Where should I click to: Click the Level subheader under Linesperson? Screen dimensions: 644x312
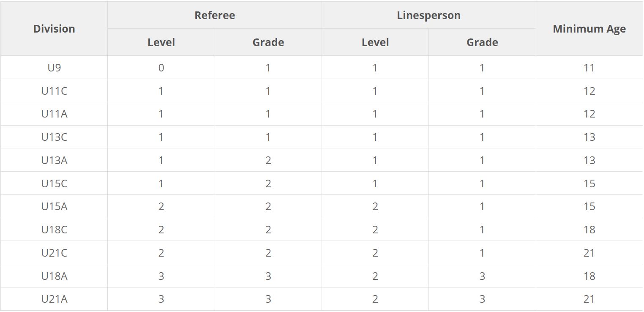click(x=375, y=42)
